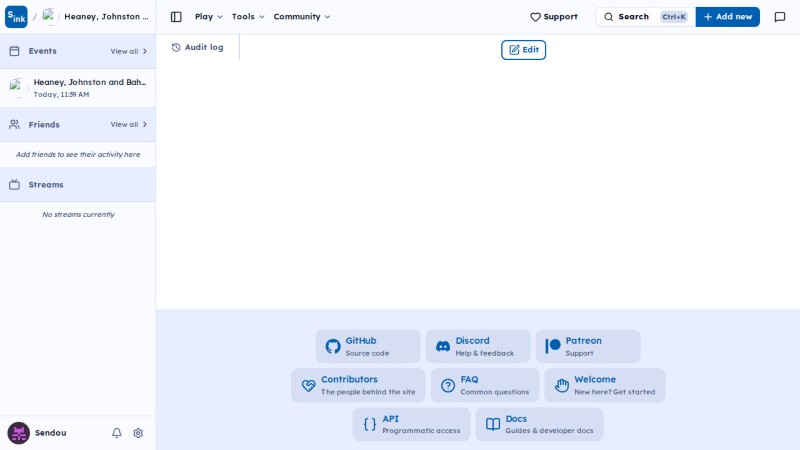The image size is (800, 450).
Task: Click the Friends people icon
Action: pos(14,124)
